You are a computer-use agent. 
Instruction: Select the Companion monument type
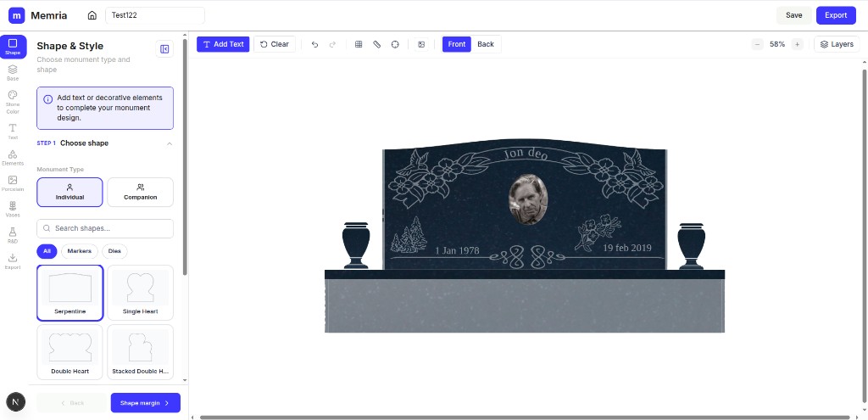coord(140,193)
